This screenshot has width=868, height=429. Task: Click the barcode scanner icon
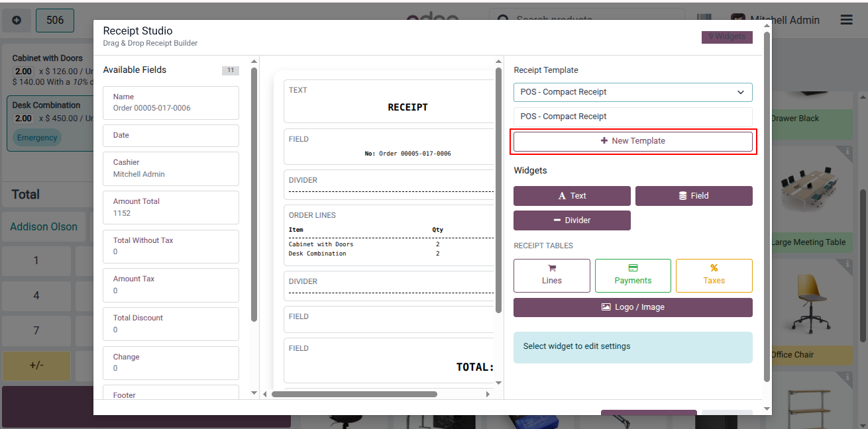[705, 20]
